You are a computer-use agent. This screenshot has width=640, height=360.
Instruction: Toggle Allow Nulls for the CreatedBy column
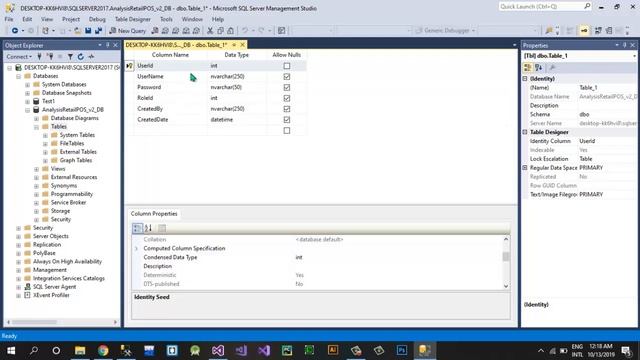[287, 109]
